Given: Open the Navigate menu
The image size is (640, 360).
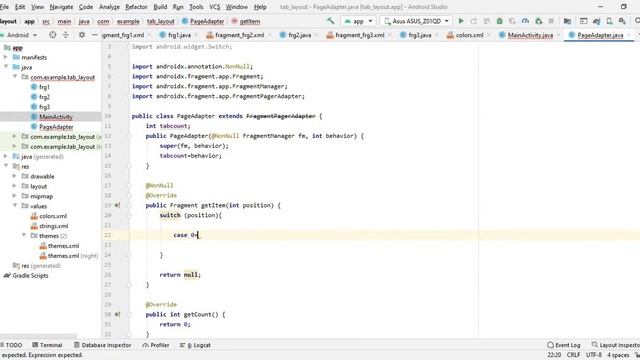Looking at the screenshot, I should [61, 7].
